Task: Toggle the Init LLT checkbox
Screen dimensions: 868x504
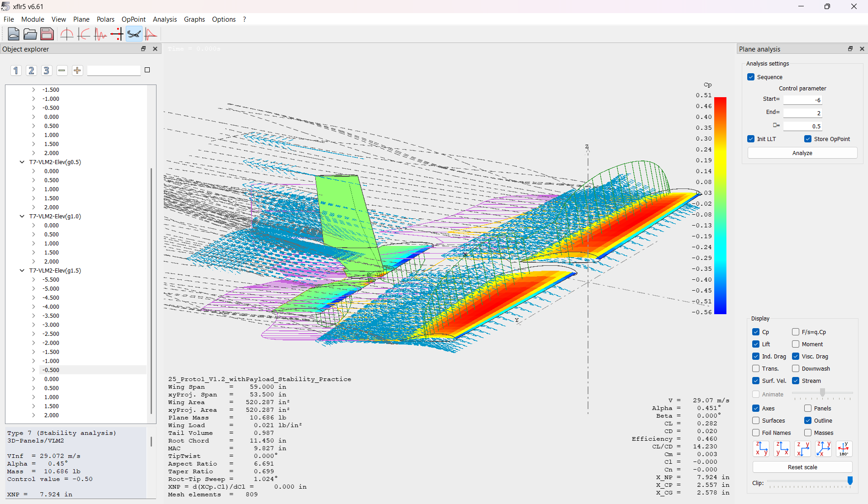Action: (751, 139)
